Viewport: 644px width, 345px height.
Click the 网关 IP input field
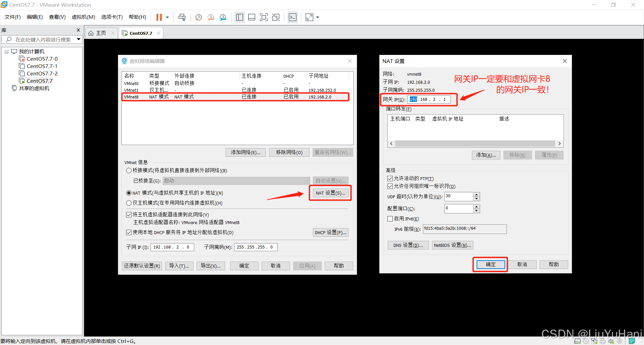click(x=429, y=99)
